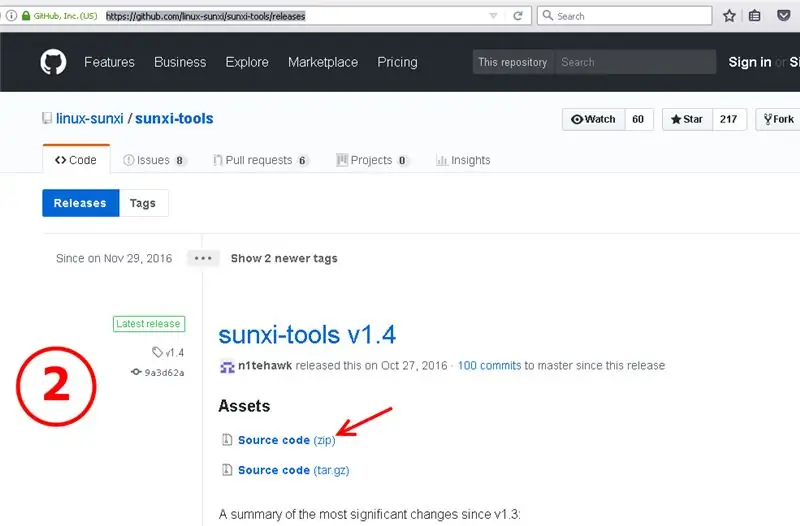Open the bookmarks list icon in toolbar

click(x=755, y=16)
